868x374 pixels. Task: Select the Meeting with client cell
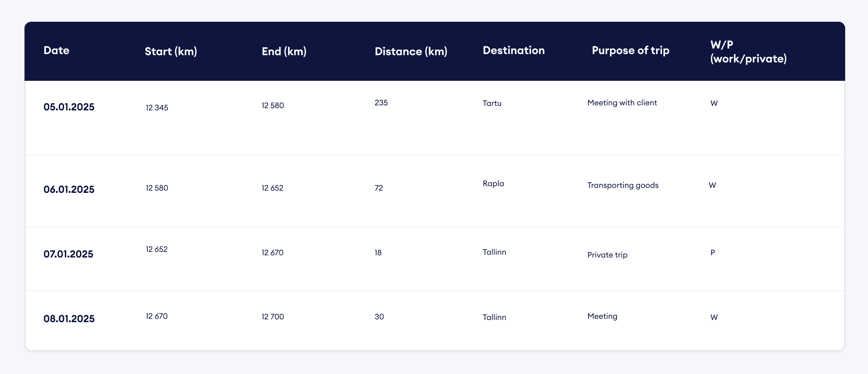[x=622, y=103]
